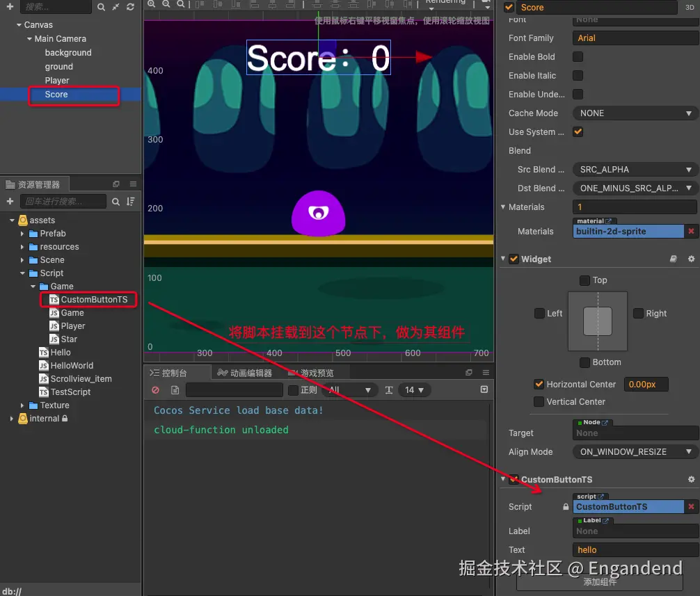Click the hierarchy search magnifier icon
Screen dimensions: 700x596
[102, 7]
